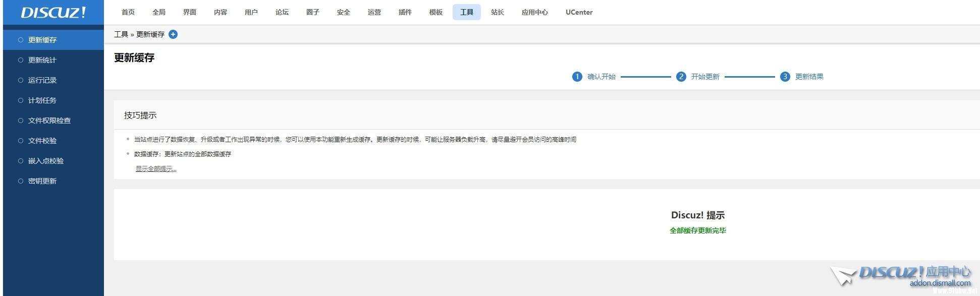The image size is (980, 296).
Task: Click the 工具 breadcrumb link
Action: click(x=121, y=34)
